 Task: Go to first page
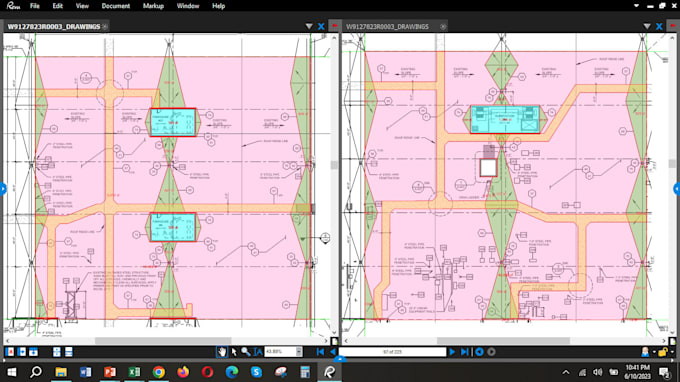320,352
